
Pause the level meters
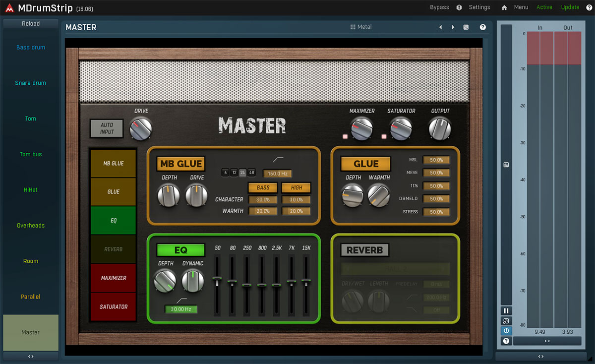(x=506, y=311)
